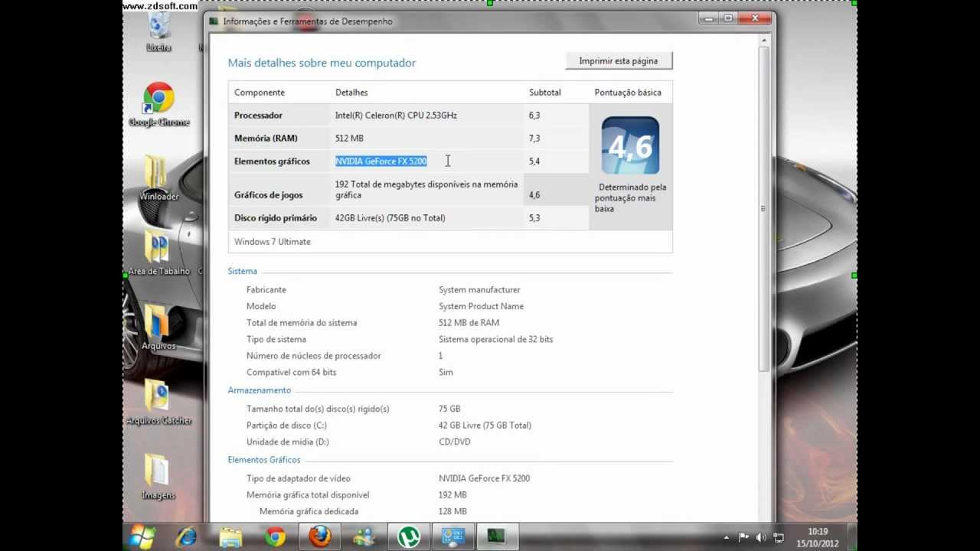Click the System manufacturer value

(x=479, y=290)
